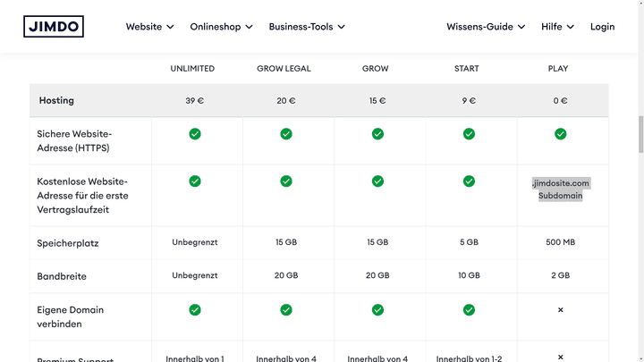
Task: Click own domain checkmark under GROW LEGAL
Action: 286,310
